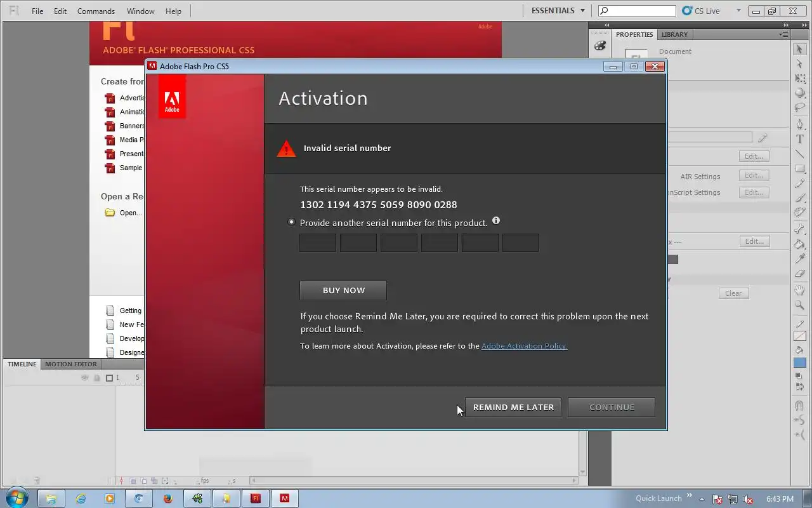Toggle show/hide all layers eye icon
The height and width of the screenshot is (508, 812).
(84, 377)
